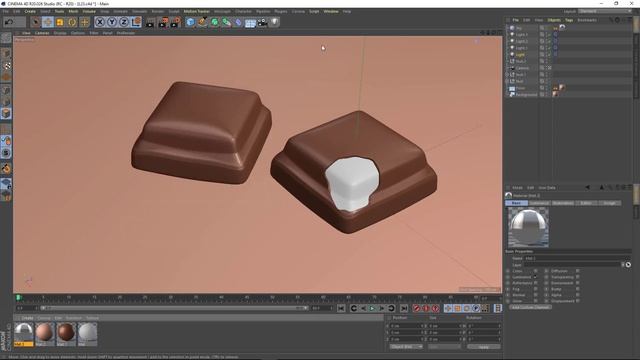Activate the Move tool
Image resolution: width=640 pixels, height=360 pixels.
pyautogui.click(x=48, y=22)
